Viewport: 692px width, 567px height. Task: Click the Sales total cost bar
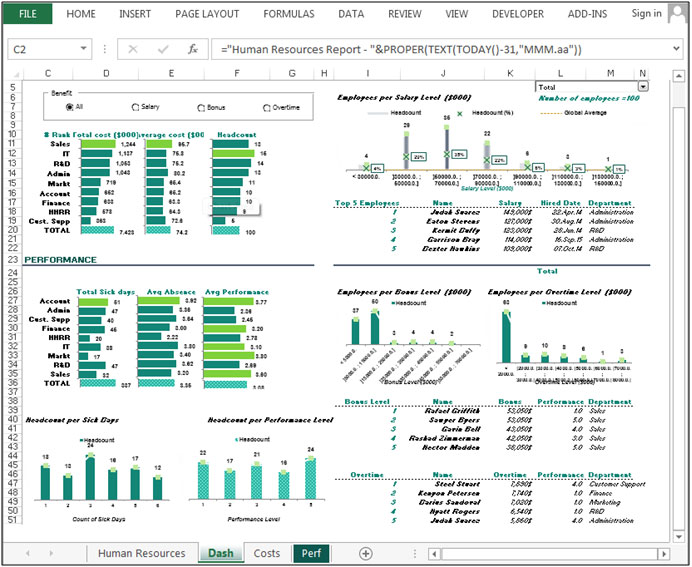[98, 144]
